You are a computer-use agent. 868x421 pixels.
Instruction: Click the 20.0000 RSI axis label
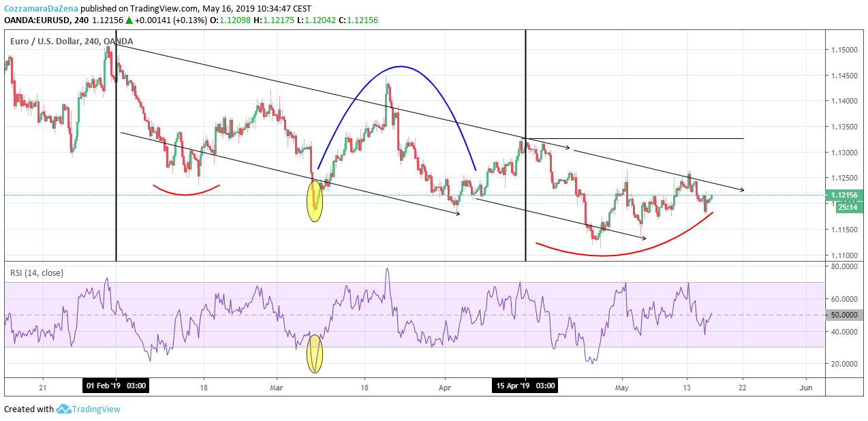(843, 364)
